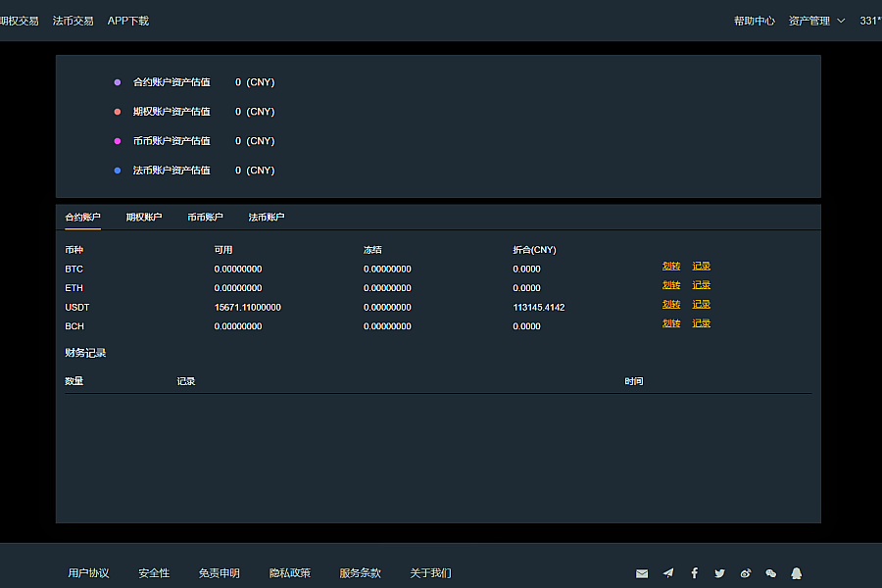
Task: Open 记录 link in the ETH row
Action: [702, 285]
